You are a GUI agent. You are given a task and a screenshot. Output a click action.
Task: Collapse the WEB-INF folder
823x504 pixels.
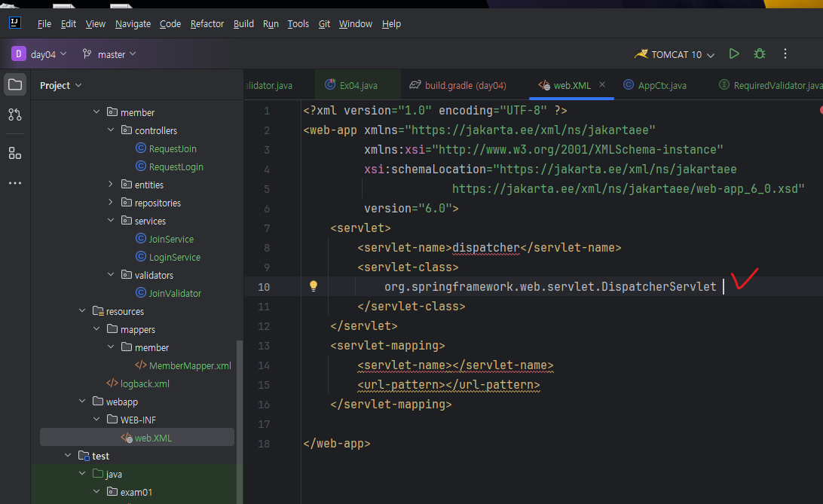point(96,419)
